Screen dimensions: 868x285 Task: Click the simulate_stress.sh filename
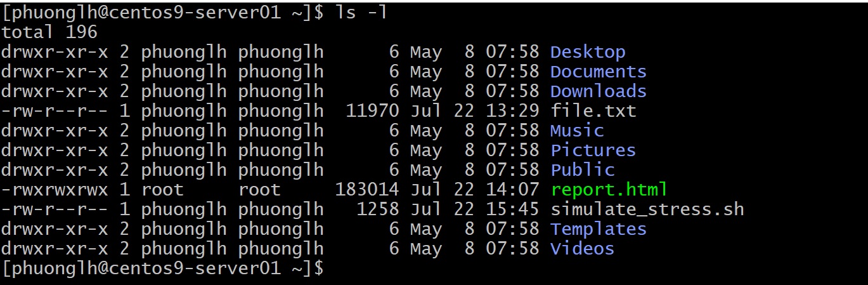point(647,209)
